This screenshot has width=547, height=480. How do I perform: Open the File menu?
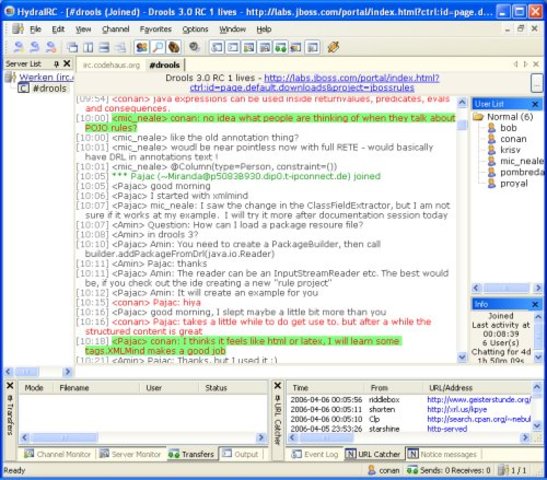pyautogui.click(x=35, y=29)
